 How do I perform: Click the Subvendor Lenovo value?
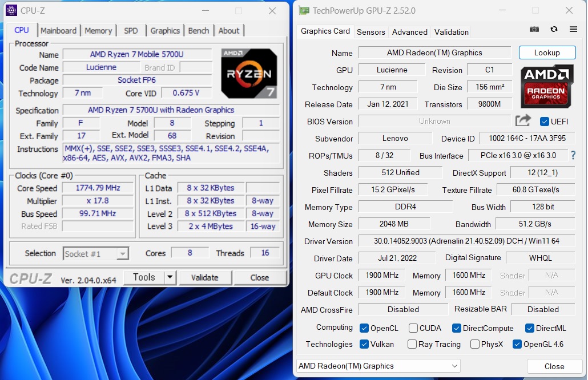coord(395,138)
